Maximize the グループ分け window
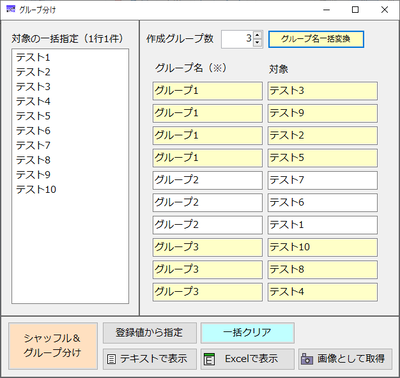Image resolution: width=400 pixels, height=378 pixels. click(355, 10)
